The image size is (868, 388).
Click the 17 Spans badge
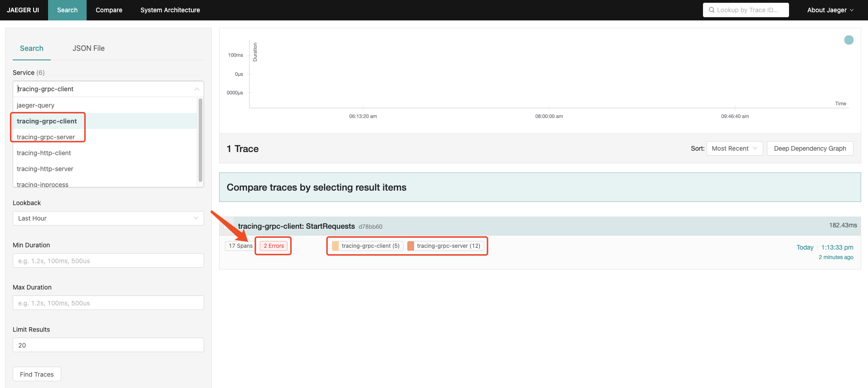click(240, 246)
